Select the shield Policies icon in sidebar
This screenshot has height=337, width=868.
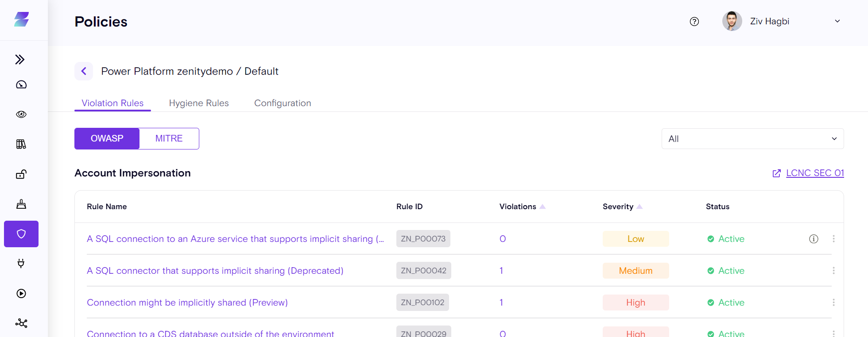[x=21, y=234]
